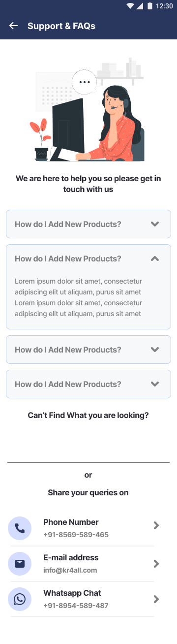The height and width of the screenshot is (644, 177).
Task: Expand the last FAQ question chevron
Action: coord(155,384)
